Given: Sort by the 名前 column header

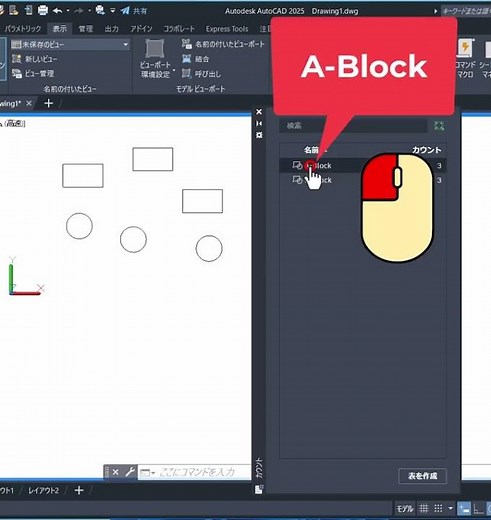Looking at the screenshot, I should pos(311,150).
